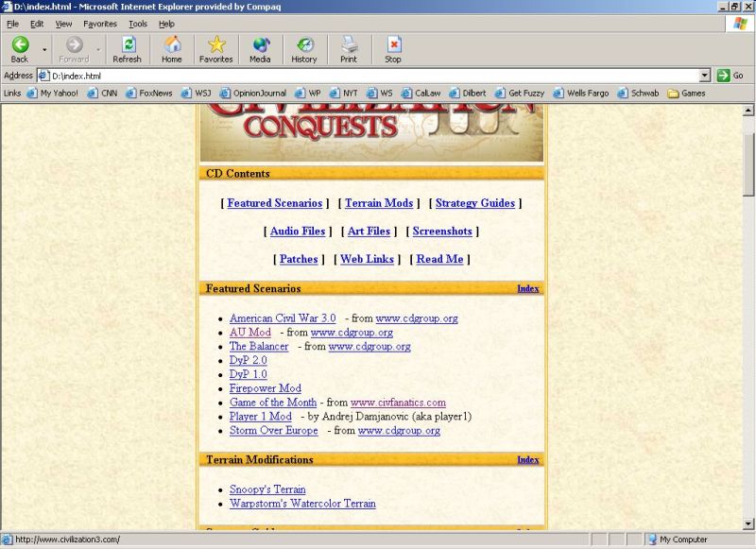Click the Refresh page icon

(x=127, y=45)
